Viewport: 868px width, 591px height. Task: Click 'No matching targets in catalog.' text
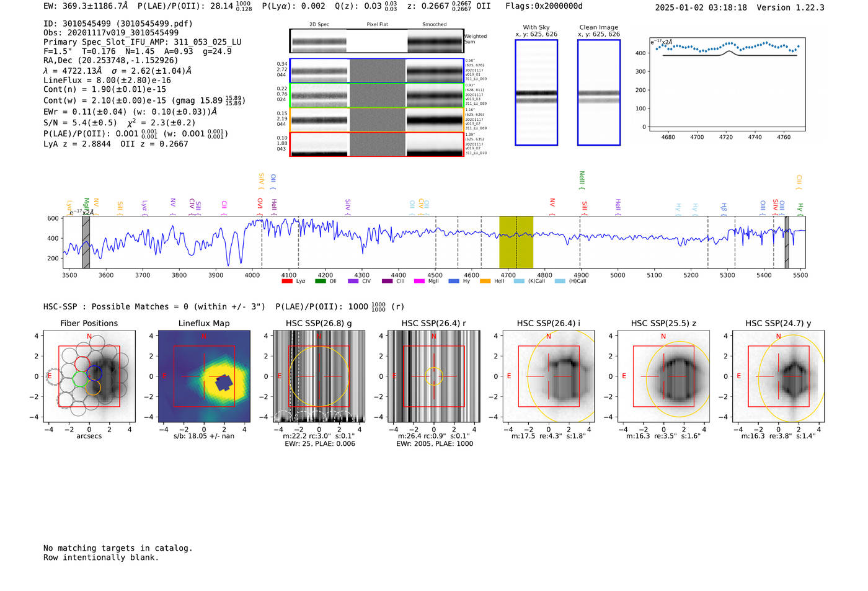(x=118, y=548)
